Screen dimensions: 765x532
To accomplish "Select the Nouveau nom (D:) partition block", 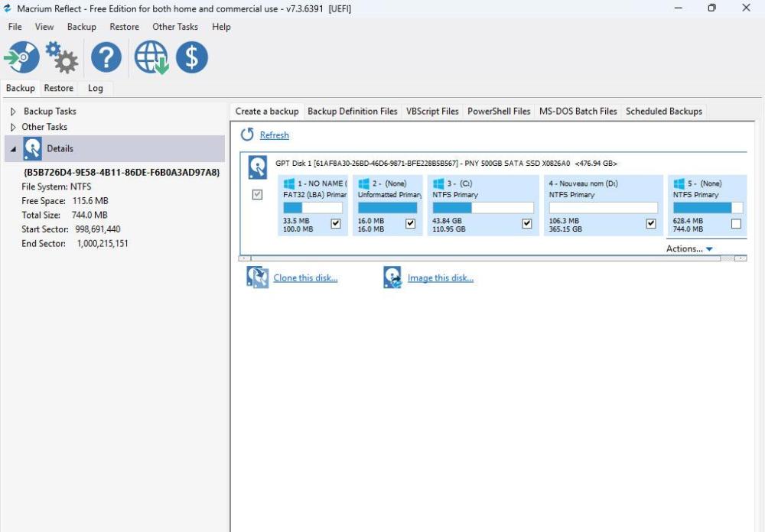I will pyautogui.click(x=602, y=205).
